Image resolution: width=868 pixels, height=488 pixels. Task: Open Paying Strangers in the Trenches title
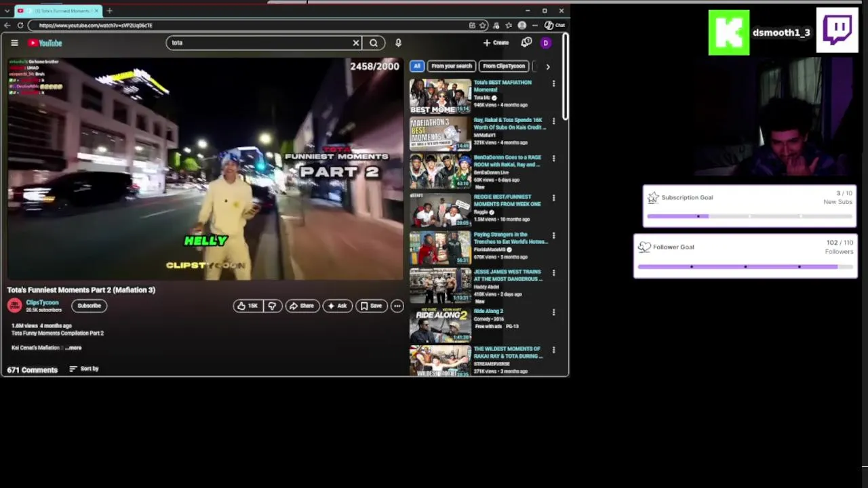tap(510, 238)
